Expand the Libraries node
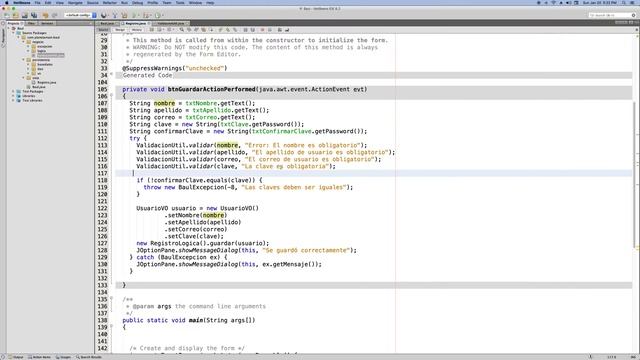The width and height of the screenshot is (640, 360). 13,96
